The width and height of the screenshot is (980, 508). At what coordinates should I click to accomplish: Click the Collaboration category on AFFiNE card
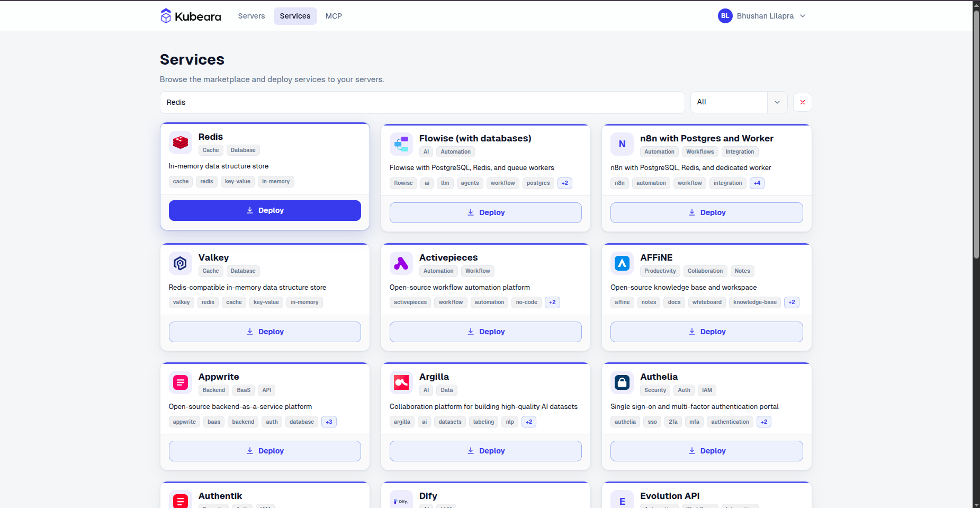click(x=705, y=271)
